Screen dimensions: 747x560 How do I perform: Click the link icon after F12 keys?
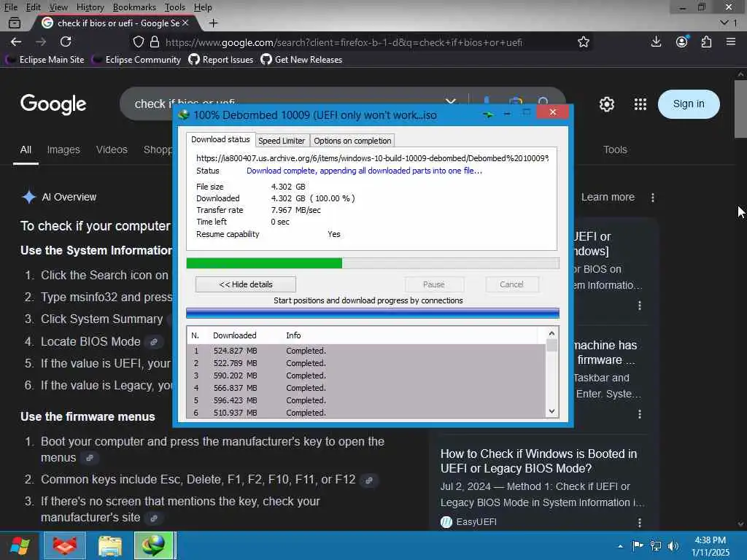(x=368, y=480)
